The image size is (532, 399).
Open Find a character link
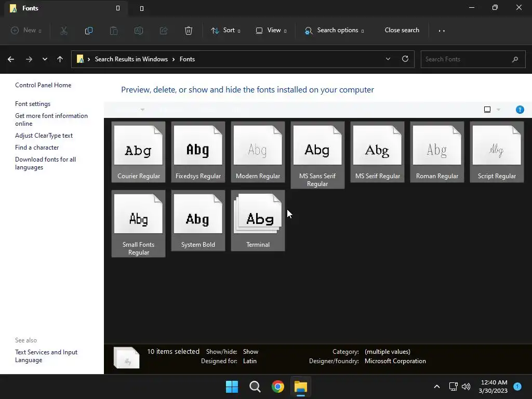click(37, 148)
